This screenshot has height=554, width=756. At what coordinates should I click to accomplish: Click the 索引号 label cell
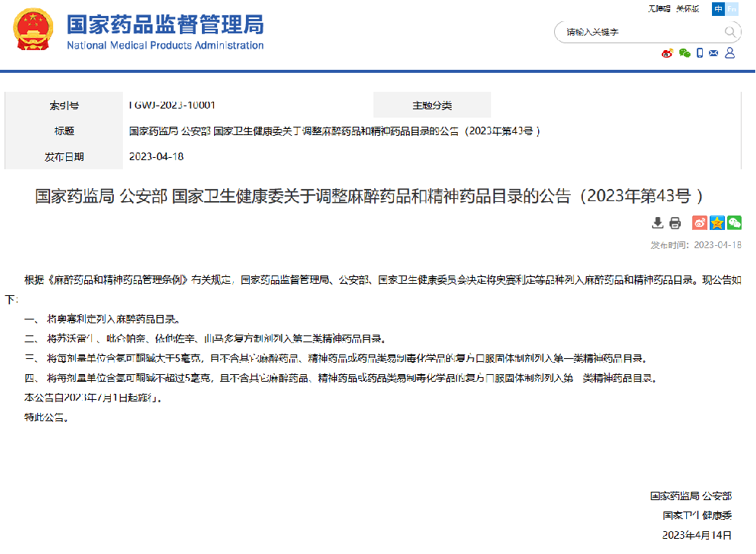(x=64, y=105)
